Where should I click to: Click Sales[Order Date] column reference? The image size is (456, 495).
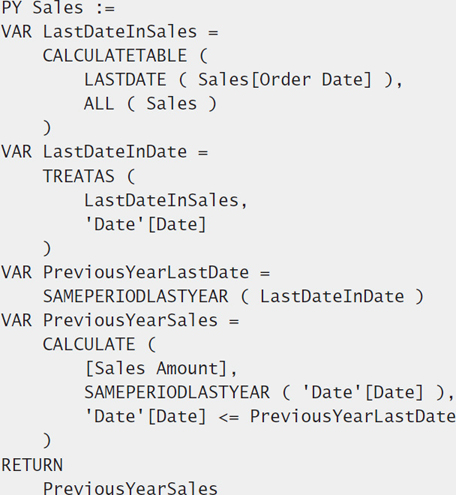[x=285, y=80]
